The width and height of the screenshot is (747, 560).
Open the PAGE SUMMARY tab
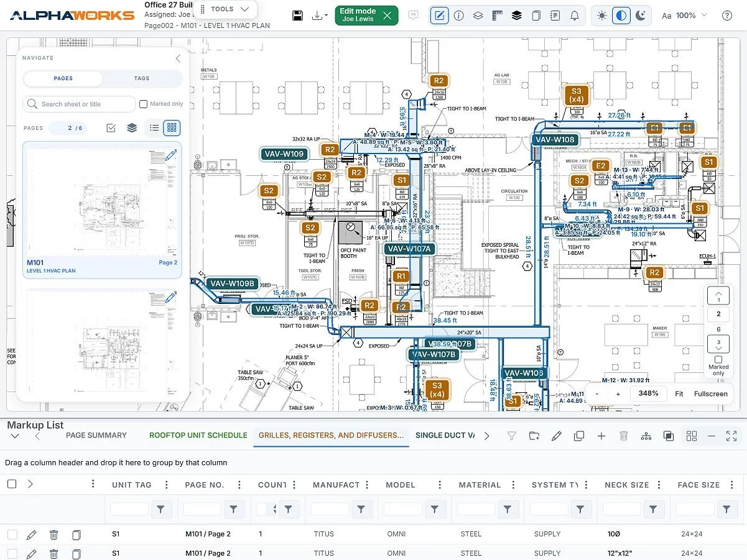pos(96,435)
